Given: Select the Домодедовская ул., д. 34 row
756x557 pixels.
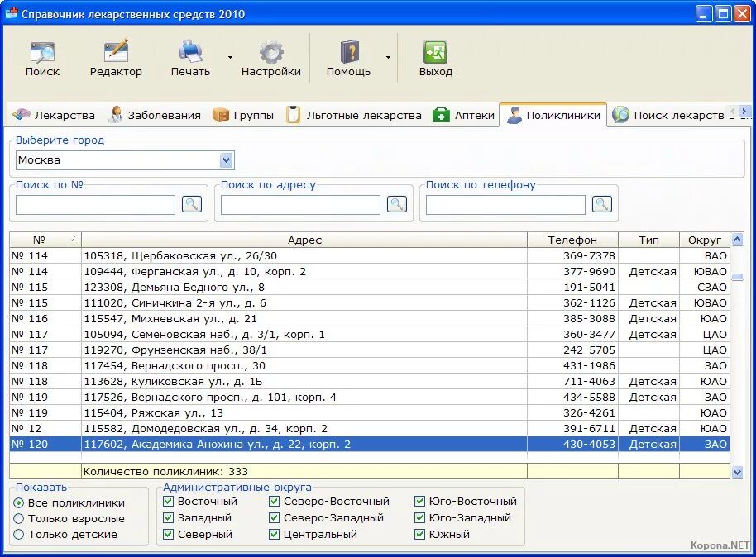Looking at the screenshot, I should pos(370,428).
